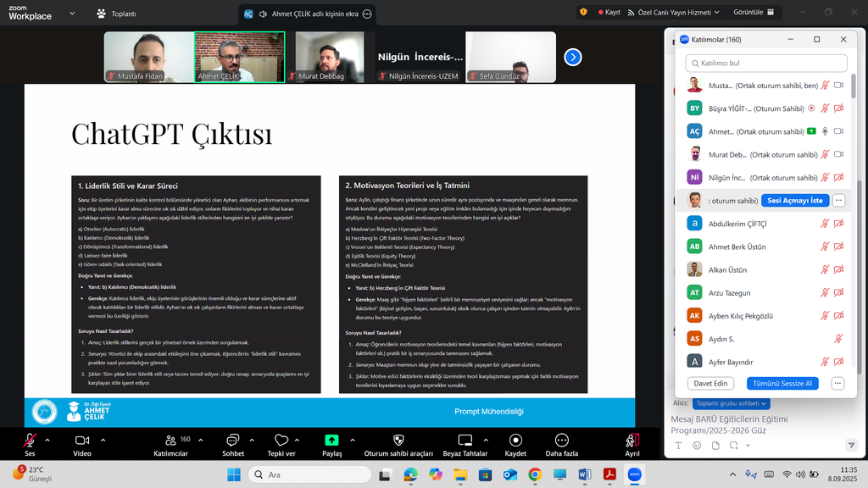Open the Sohbet chat button
The image size is (868, 488).
[x=233, y=445]
